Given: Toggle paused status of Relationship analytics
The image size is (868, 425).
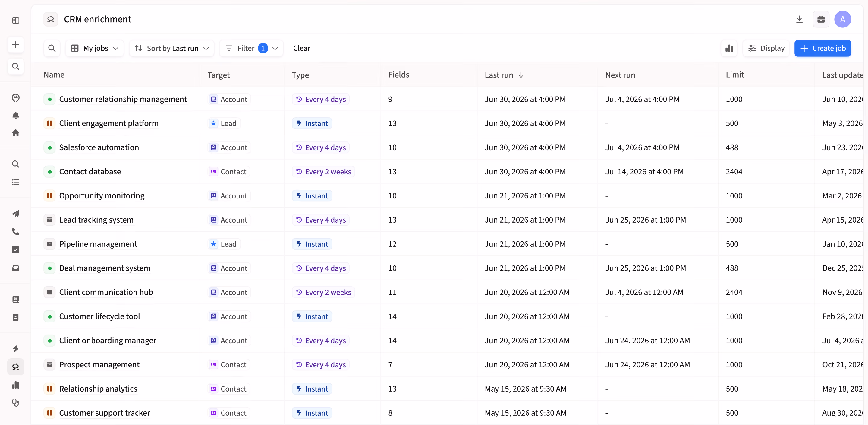Looking at the screenshot, I should click(49, 389).
